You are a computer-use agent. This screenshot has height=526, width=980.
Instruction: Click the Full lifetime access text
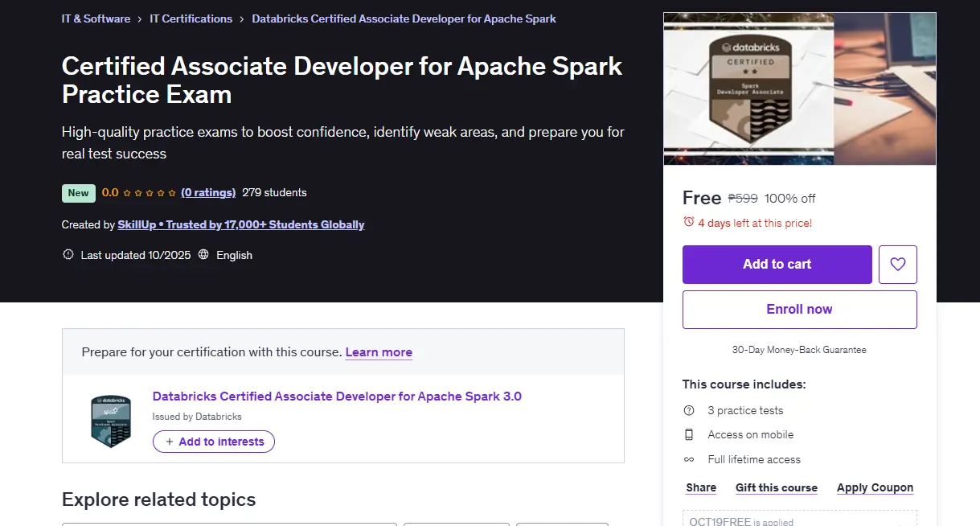[754, 459]
